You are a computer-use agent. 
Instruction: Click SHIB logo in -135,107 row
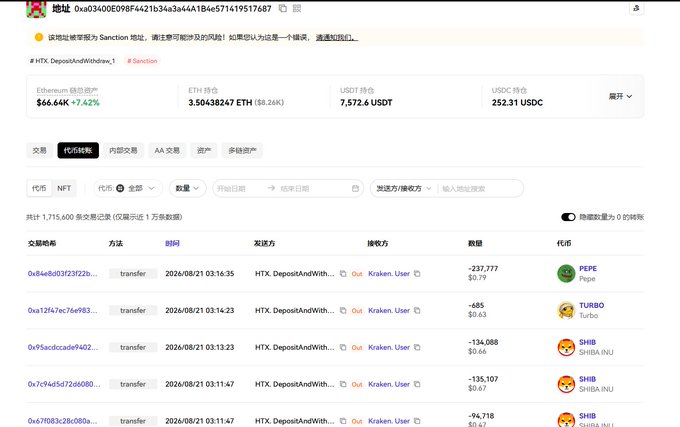point(566,384)
